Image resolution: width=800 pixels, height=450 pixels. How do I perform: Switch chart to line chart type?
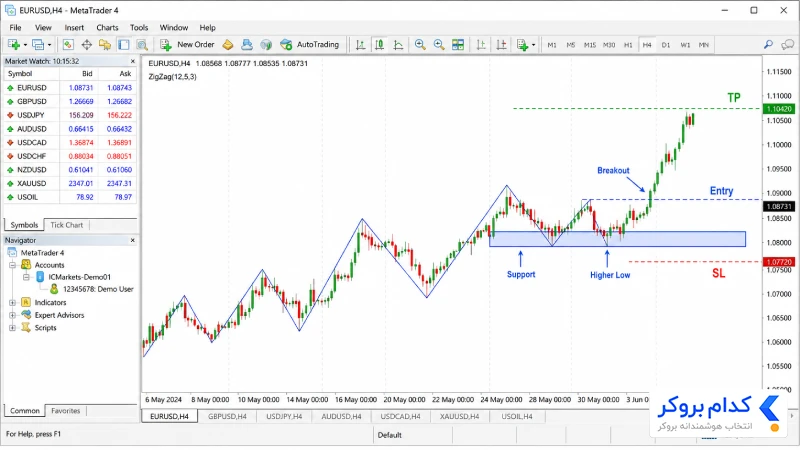click(x=398, y=45)
